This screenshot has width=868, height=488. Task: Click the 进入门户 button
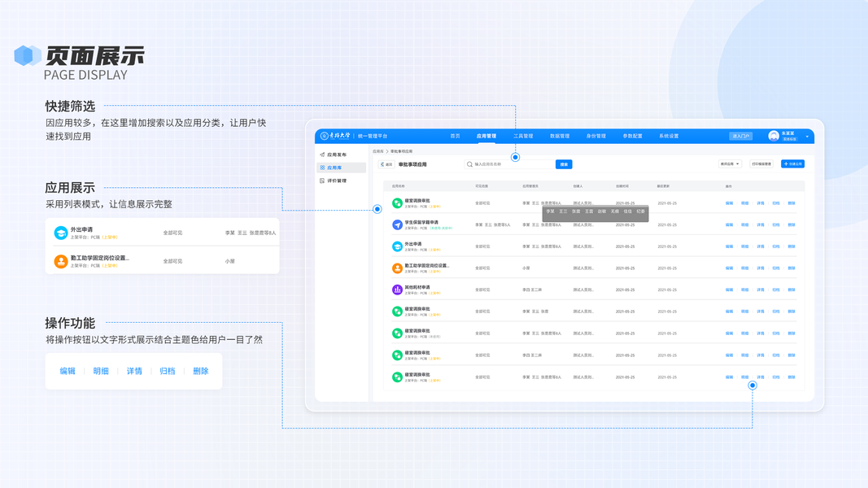(740, 136)
